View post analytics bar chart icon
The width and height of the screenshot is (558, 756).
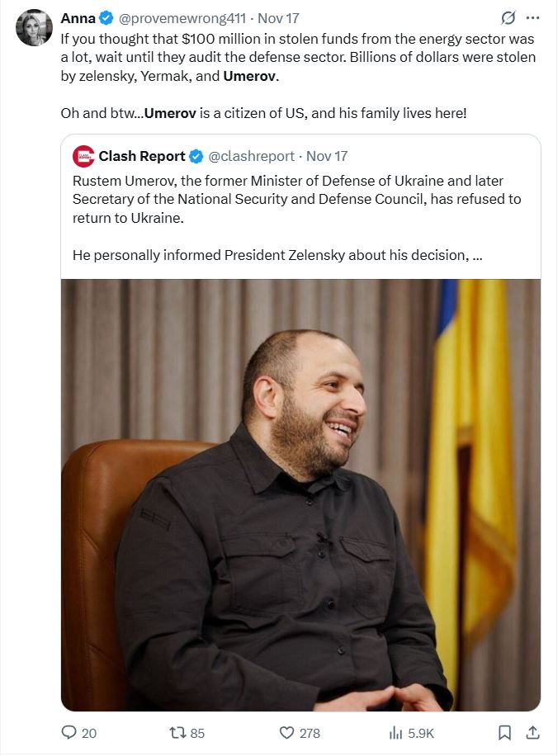(396, 732)
